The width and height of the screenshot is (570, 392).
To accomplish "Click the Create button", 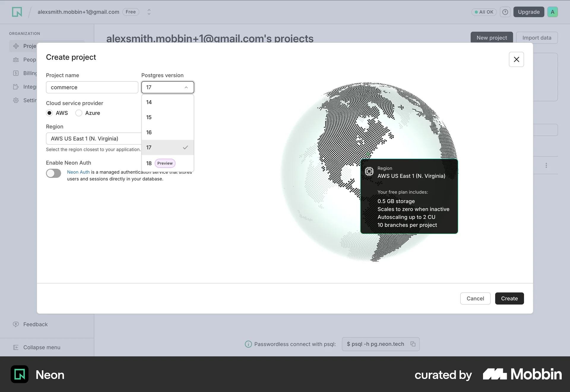I will pos(509,298).
